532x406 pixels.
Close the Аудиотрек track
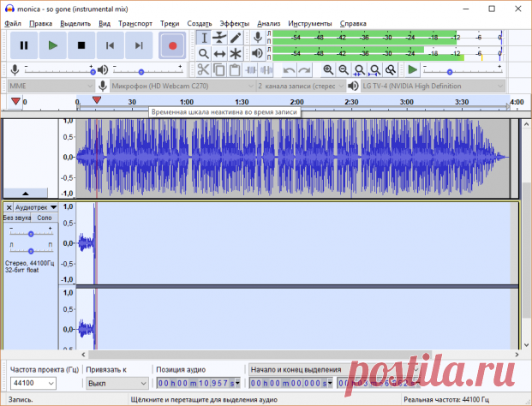9,207
